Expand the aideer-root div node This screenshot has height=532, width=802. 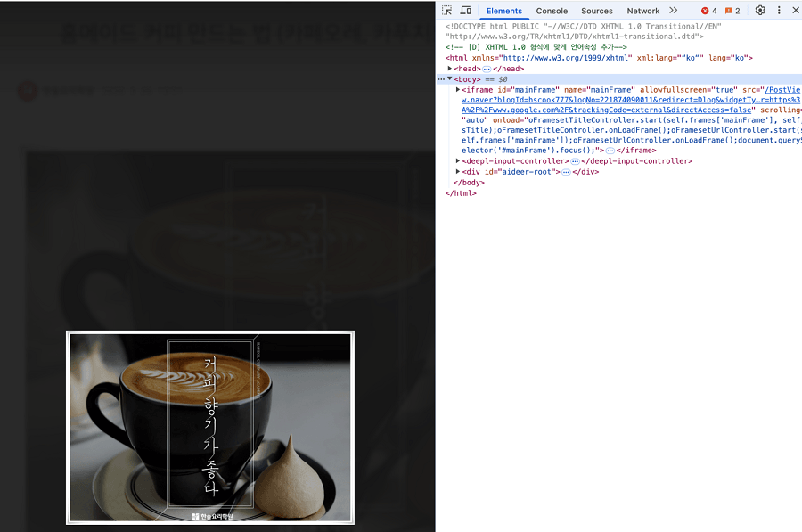click(458, 172)
